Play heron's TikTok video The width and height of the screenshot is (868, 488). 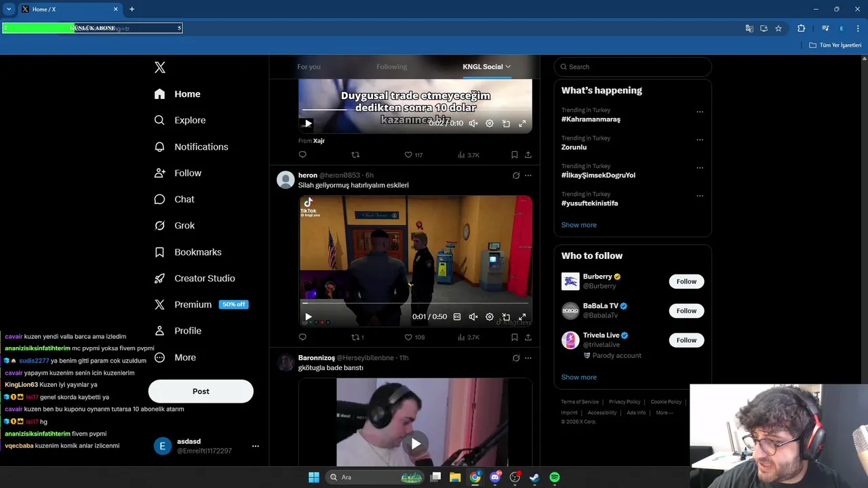(308, 317)
